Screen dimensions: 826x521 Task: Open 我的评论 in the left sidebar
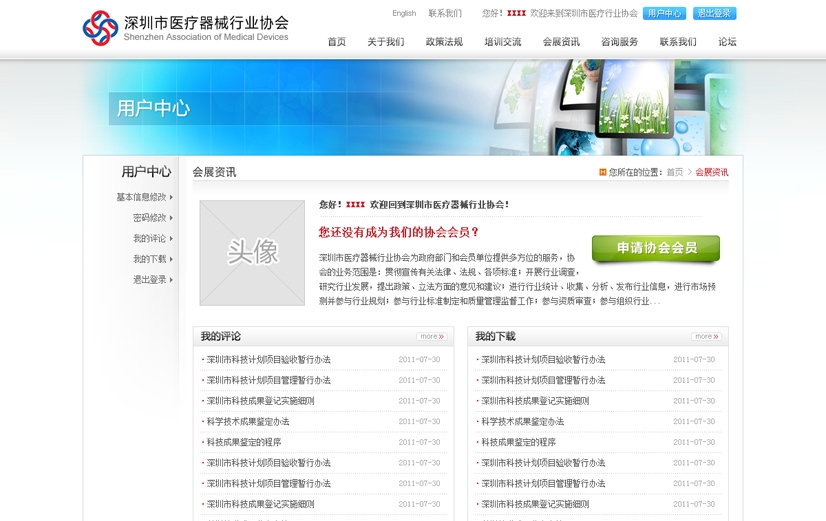tap(150, 239)
